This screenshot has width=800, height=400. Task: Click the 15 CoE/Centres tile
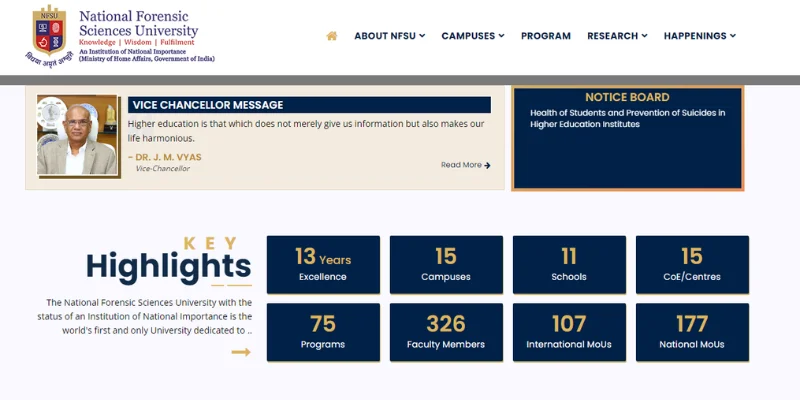tap(692, 265)
